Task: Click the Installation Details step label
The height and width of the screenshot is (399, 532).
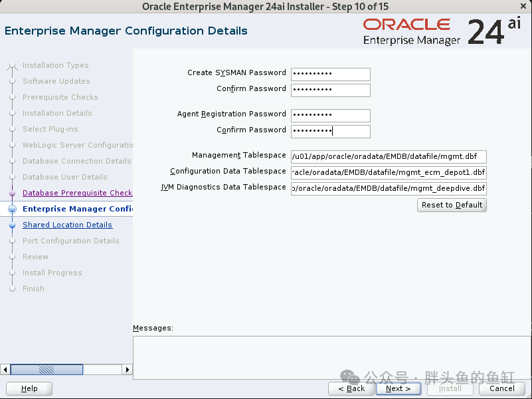Action: pos(57,113)
